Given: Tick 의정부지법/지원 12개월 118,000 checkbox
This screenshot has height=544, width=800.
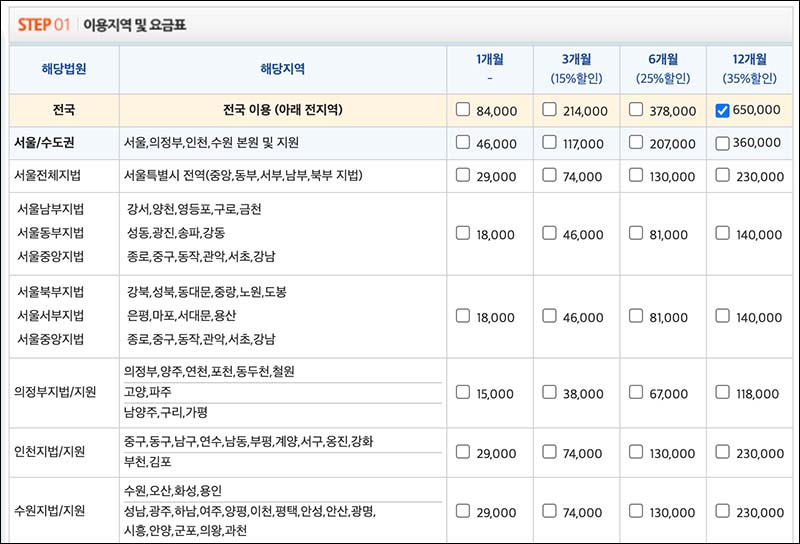Looking at the screenshot, I should (723, 393).
